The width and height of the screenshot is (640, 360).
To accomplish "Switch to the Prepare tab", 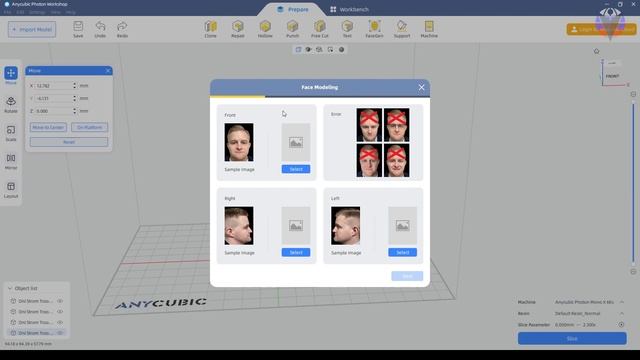I will tap(293, 9).
